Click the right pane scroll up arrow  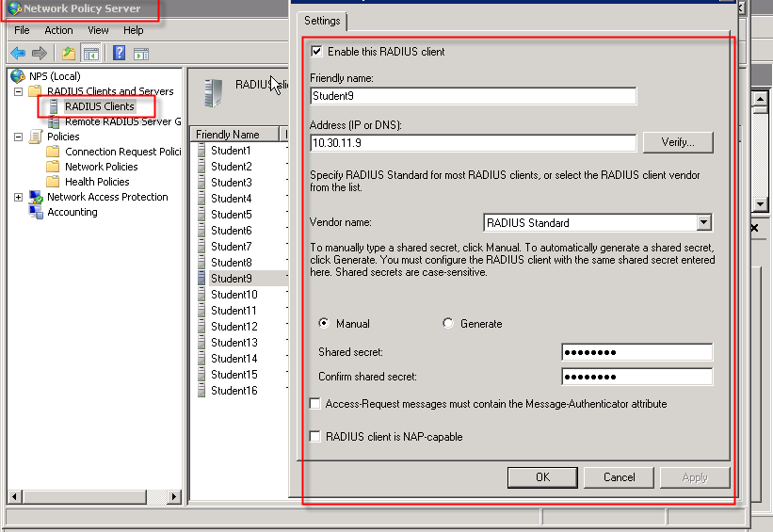(760, 99)
